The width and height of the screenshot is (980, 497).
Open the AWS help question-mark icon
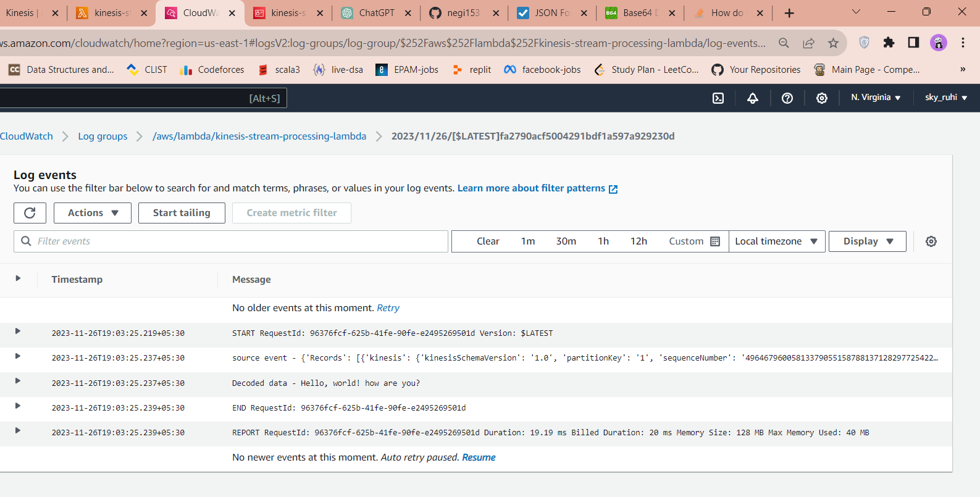point(787,98)
